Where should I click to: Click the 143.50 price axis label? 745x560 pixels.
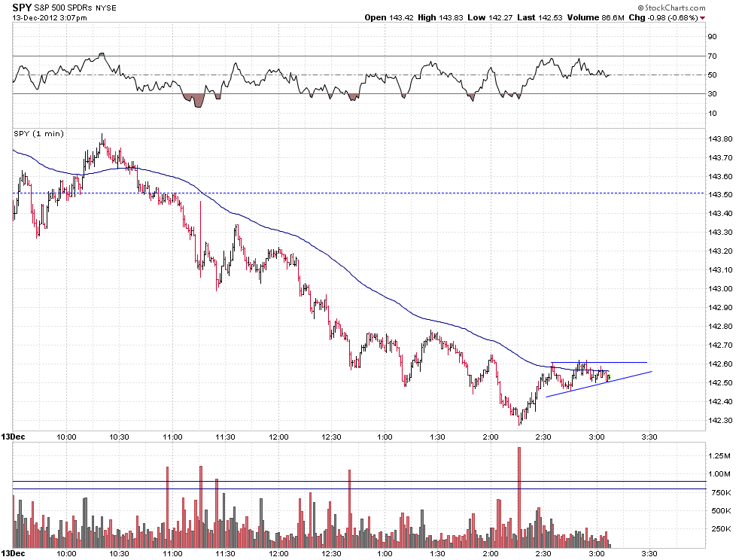point(720,195)
